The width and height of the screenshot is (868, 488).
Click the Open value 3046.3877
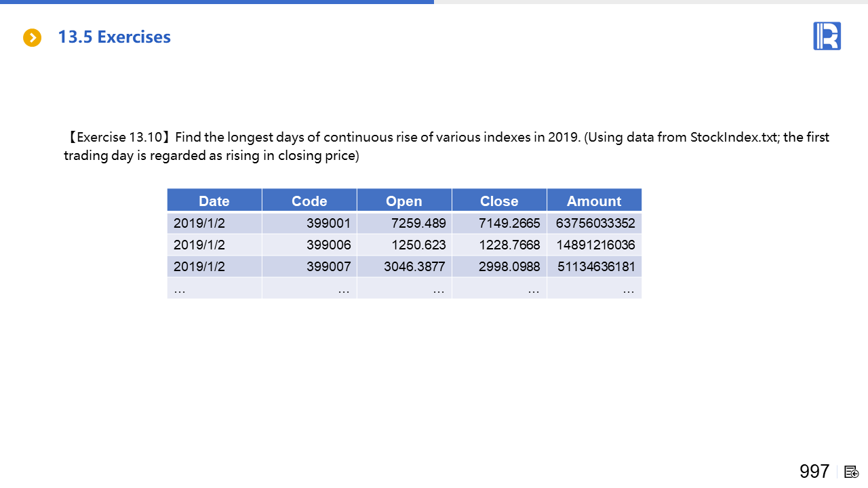(414, 266)
